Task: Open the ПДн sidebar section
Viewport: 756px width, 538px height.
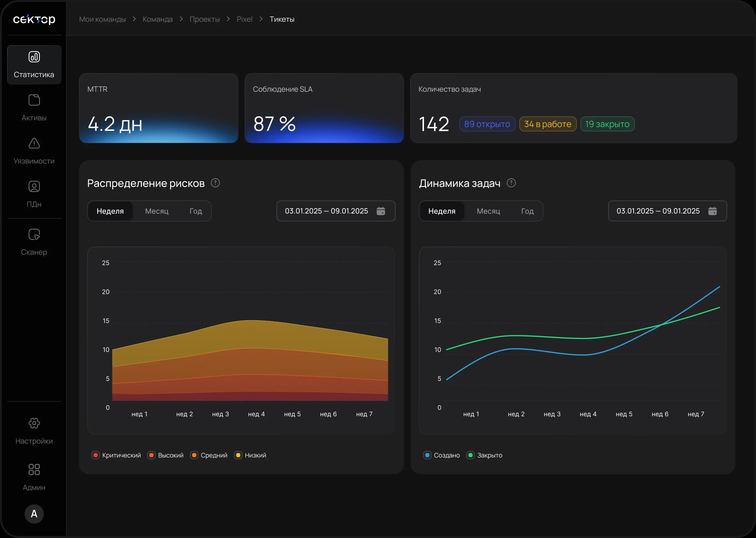Action: click(x=34, y=194)
